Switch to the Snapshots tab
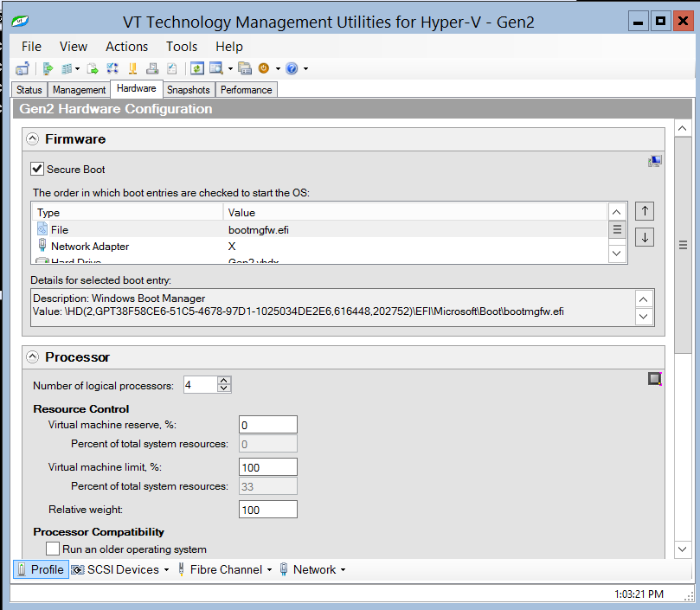The image size is (700, 610). (x=189, y=89)
